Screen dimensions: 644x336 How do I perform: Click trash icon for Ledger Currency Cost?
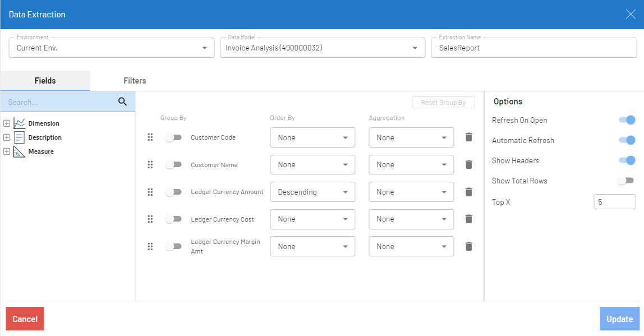click(469, 219)
